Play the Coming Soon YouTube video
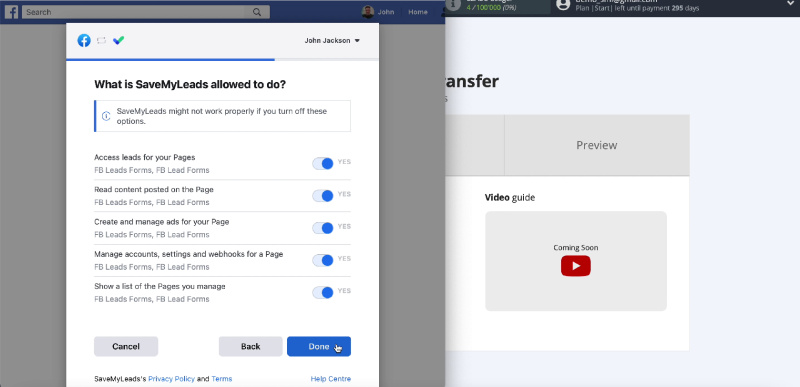800x387 pixels. (x=576, y=266)
